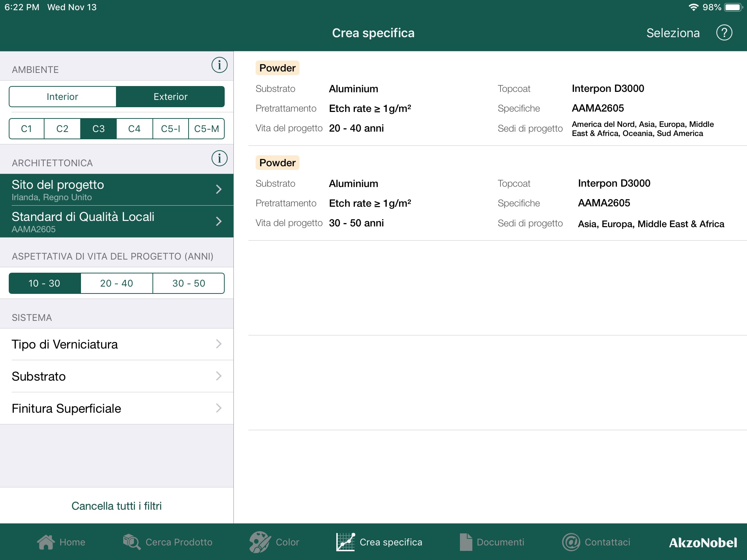Tap the second result's Aluminium substrate value
This screenshot has height=560, width=747.
click(353, 183)
